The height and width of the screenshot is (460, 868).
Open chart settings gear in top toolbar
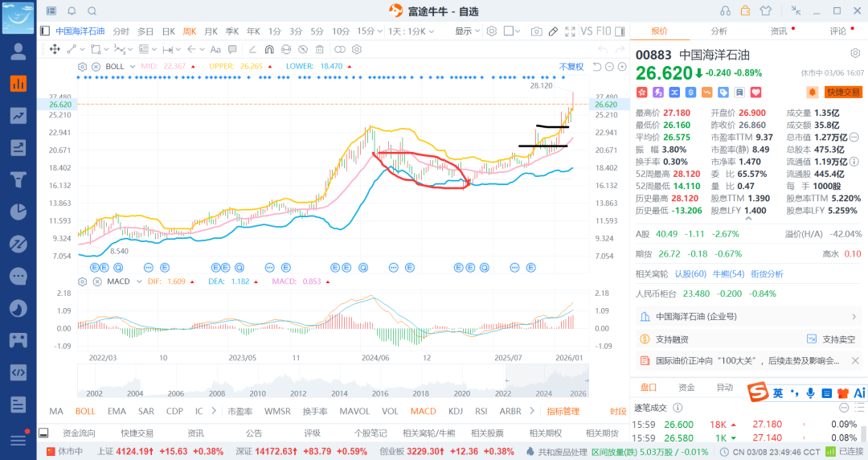492,31
